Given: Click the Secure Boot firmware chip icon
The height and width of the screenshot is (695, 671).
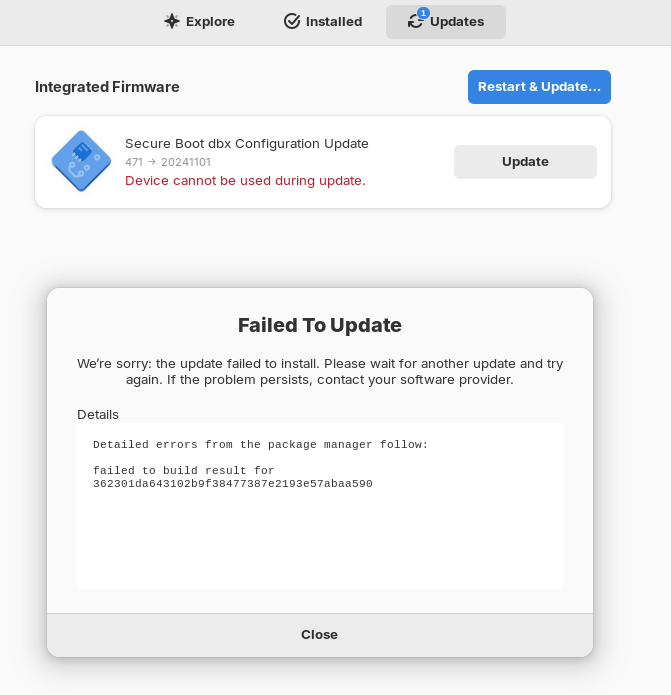Looking at the screenshot, I should 81,161.
